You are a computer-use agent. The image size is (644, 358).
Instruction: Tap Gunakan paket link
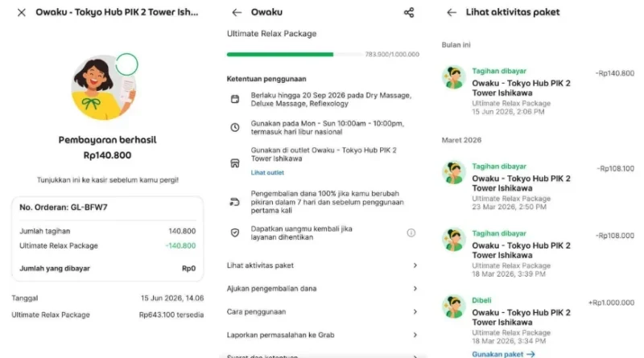pyautogui.click(x=503, y=354)
